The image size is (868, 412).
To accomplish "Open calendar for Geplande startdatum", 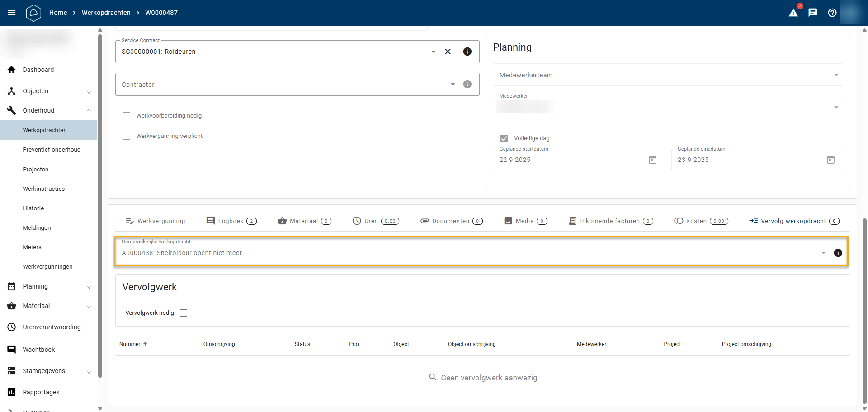I will click(x=652, y=160).
